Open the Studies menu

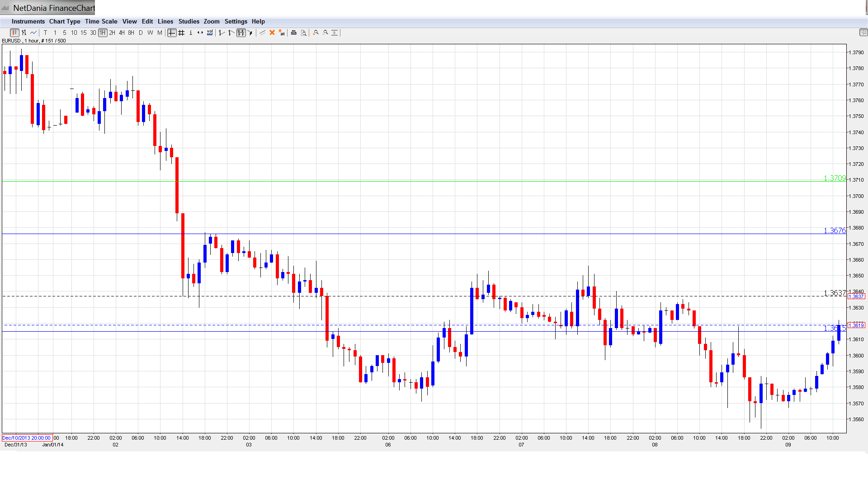(189, 21)
